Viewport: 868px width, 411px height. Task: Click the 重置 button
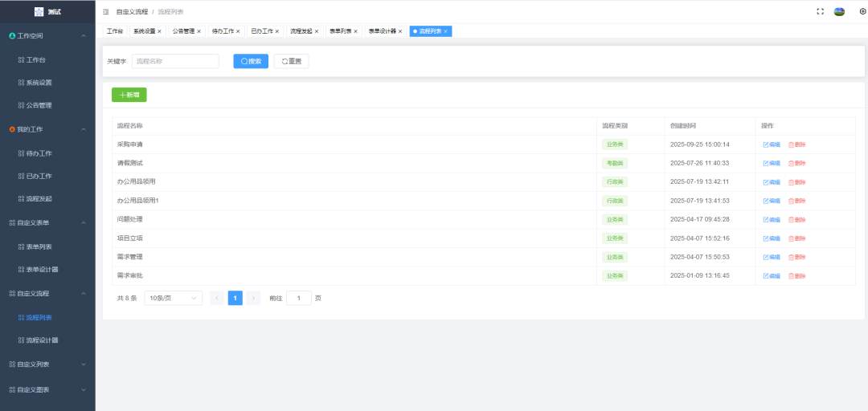[x=291, y=61]
